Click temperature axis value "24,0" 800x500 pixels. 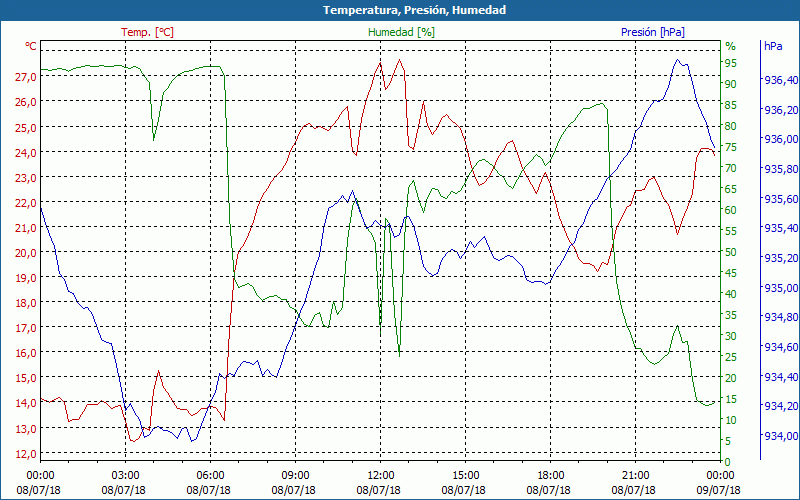pyautogui.click(x=26, y=152)
